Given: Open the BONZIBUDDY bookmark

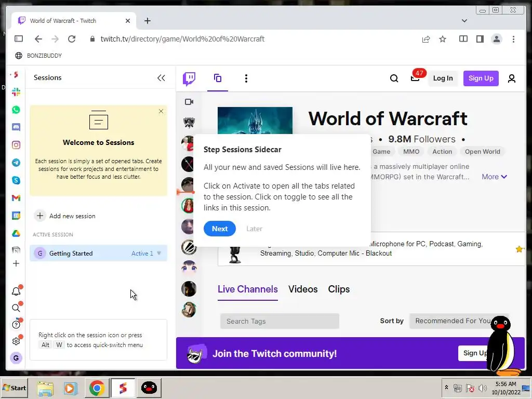Looking at the screenshot, I should pyautogui.click(x=38, y=56).
